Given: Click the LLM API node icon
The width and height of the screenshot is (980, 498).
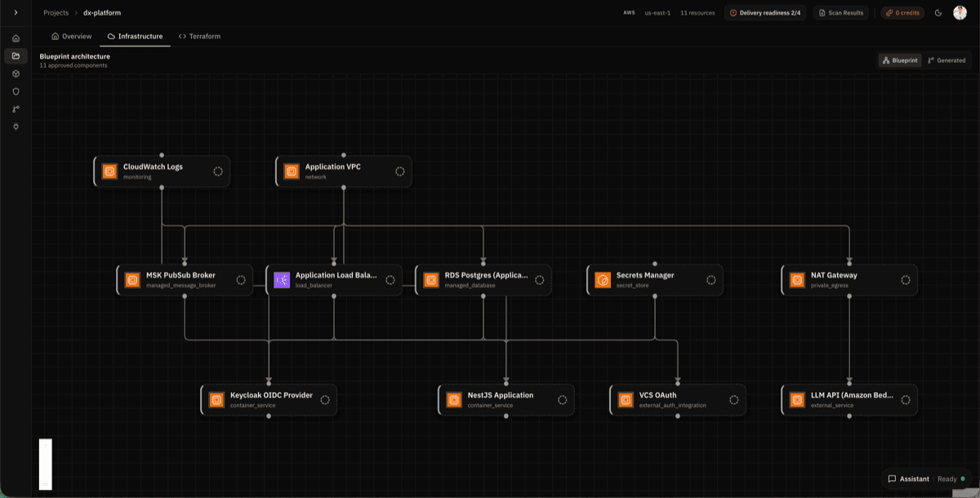Looking at the screenshot, I should tap(797, 400).
